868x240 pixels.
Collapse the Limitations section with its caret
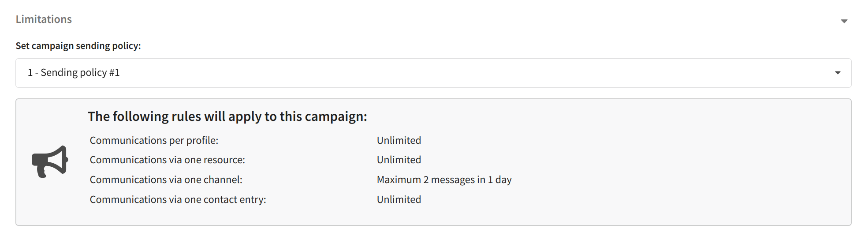coord(844,21)
